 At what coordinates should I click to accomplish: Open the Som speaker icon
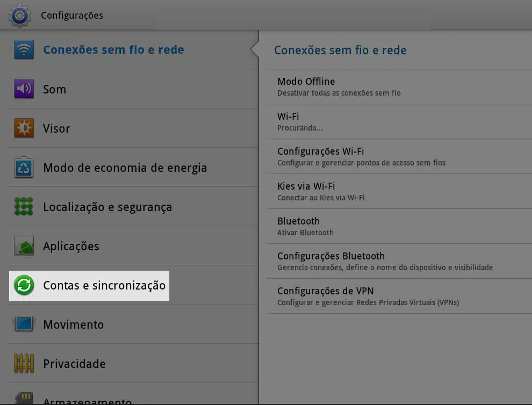24,89
